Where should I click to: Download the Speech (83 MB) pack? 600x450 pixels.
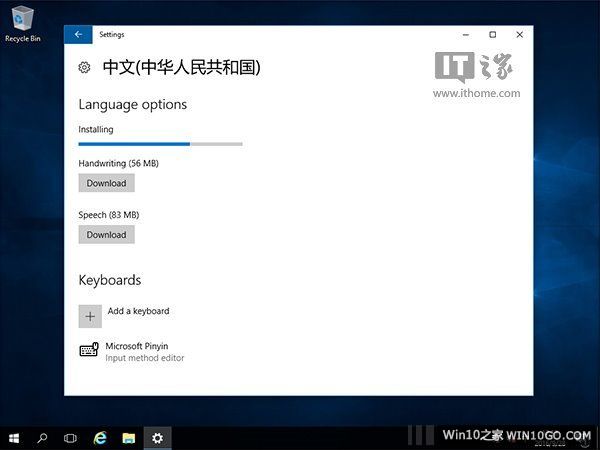coord(106,235)
